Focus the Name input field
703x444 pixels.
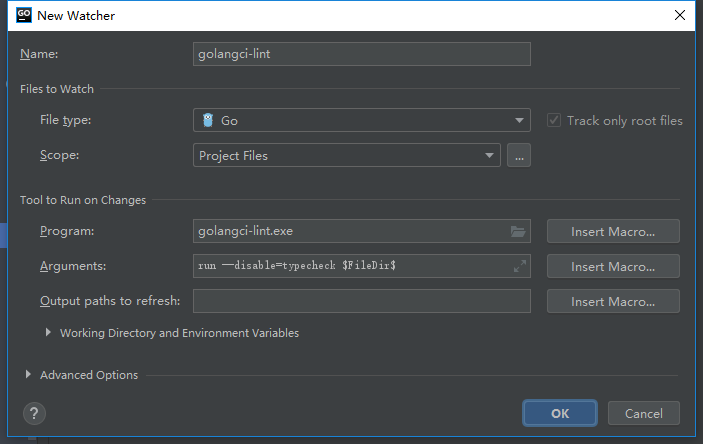click(361, 54)
